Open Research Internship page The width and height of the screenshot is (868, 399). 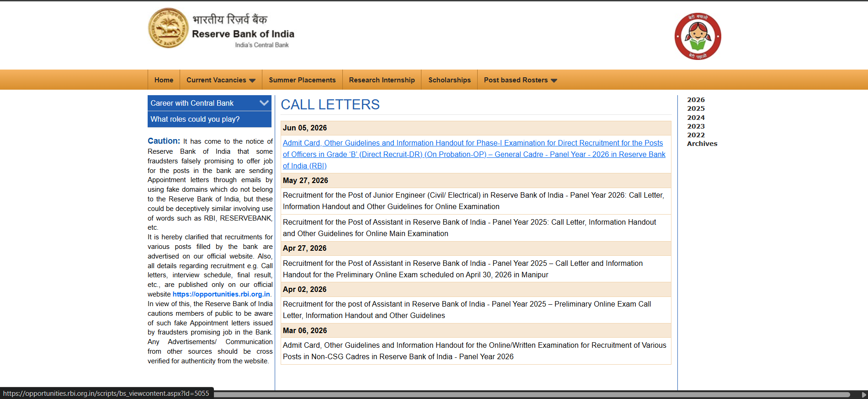tap(382, 80)
